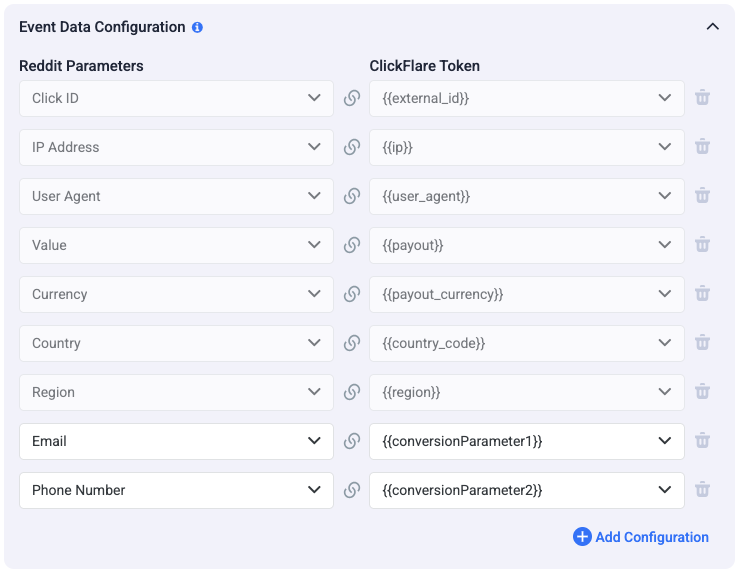Click the Add Configuration link
The width and height of the screenshot is (740, 572).
click(651, 537)
